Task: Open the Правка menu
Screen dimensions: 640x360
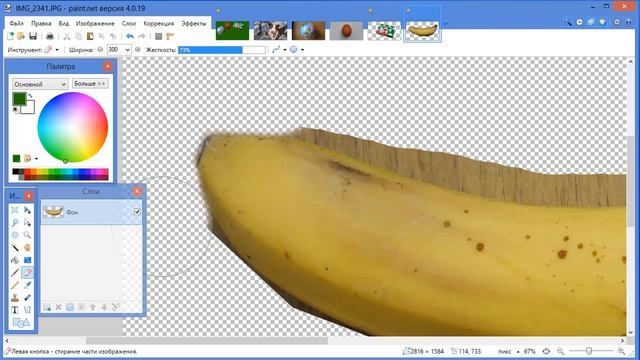Action: tap(41, 24)
